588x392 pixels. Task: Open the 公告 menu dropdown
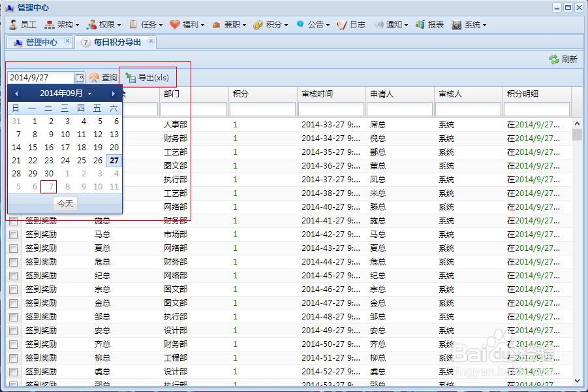313,25
